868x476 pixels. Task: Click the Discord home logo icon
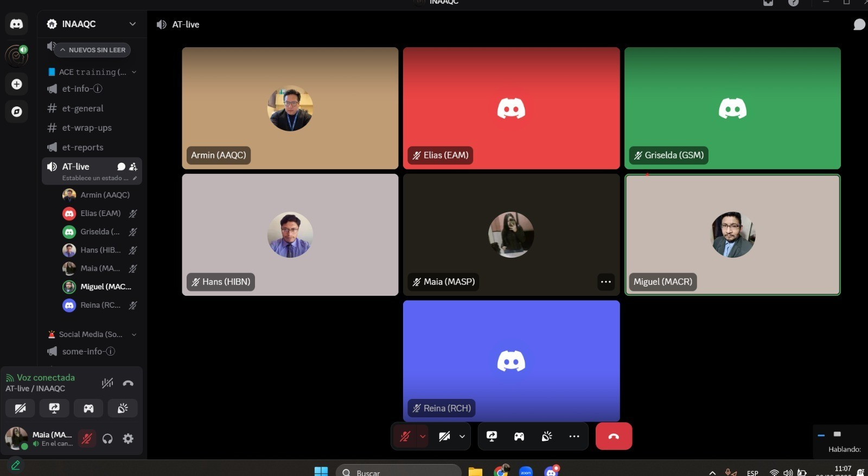pyautogui.click(x=17, y=24)
